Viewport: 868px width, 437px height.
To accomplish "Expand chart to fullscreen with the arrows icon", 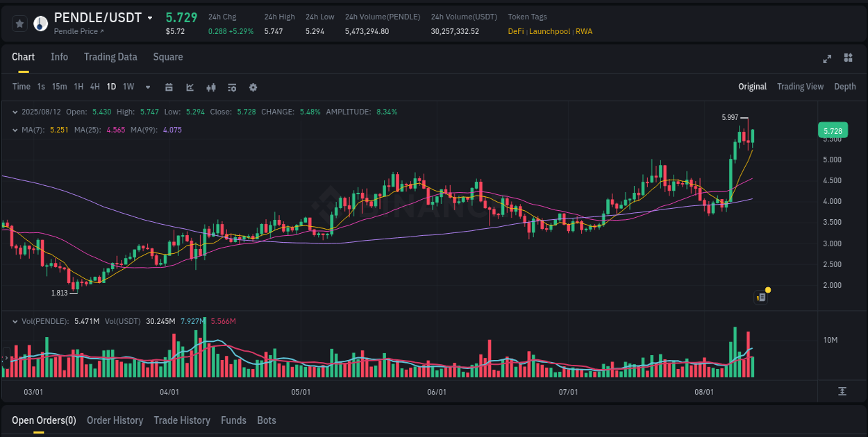I will point(826,59).
